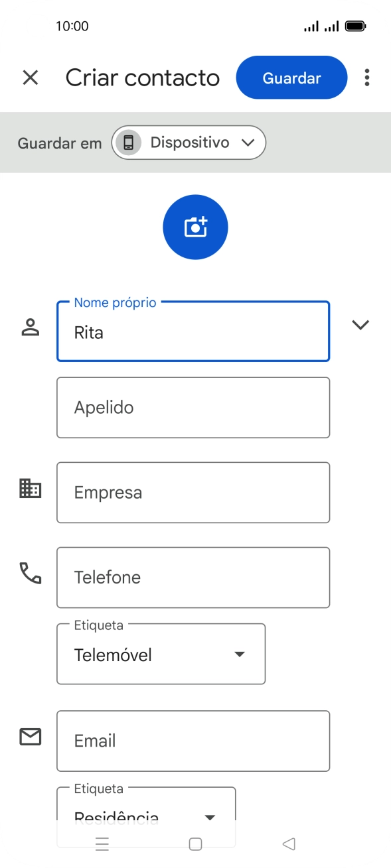This screenshot has height=868, width=391.
Task: Click the Email input field
Action: tap(193, 741)
